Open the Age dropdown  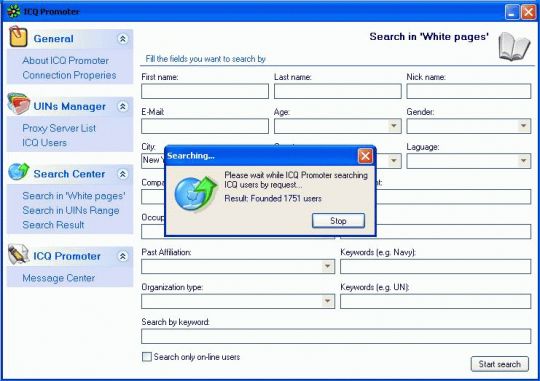pos(394,126)
